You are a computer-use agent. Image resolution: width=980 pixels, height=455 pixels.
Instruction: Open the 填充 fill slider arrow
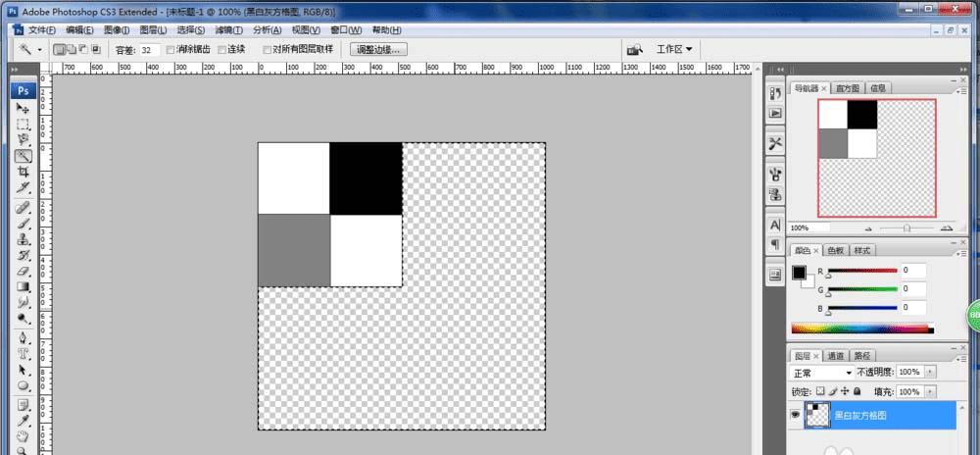point(931,392)
